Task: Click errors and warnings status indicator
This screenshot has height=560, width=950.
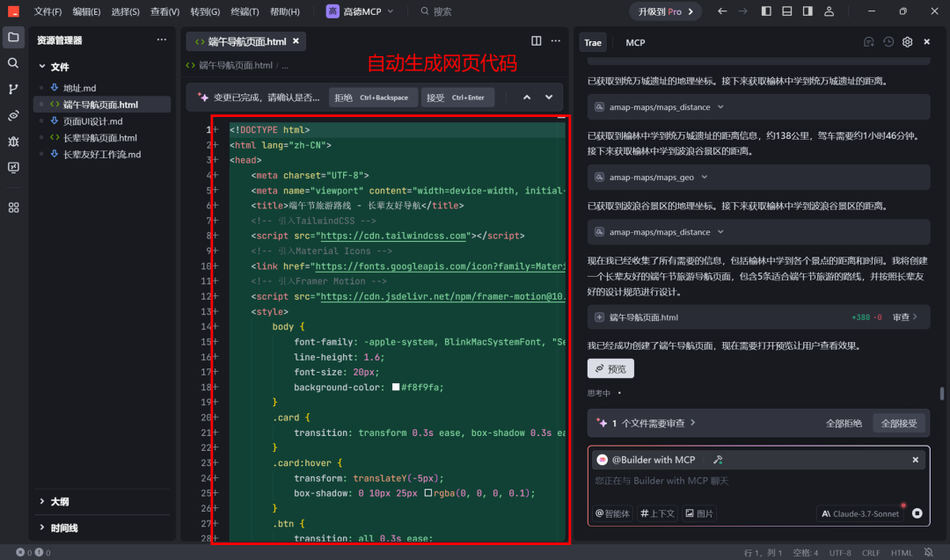Action: (x=33, y=552)
